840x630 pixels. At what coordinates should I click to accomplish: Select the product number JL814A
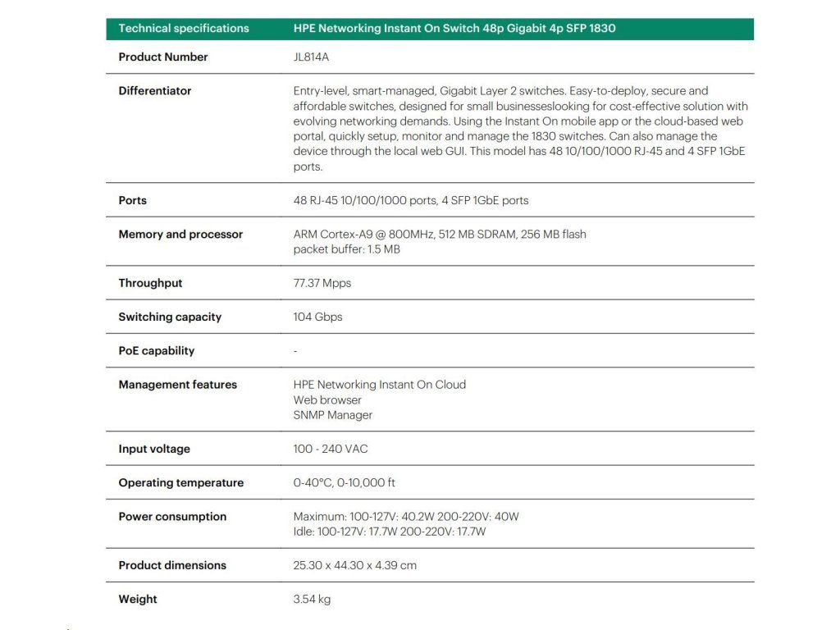point(311,57)
